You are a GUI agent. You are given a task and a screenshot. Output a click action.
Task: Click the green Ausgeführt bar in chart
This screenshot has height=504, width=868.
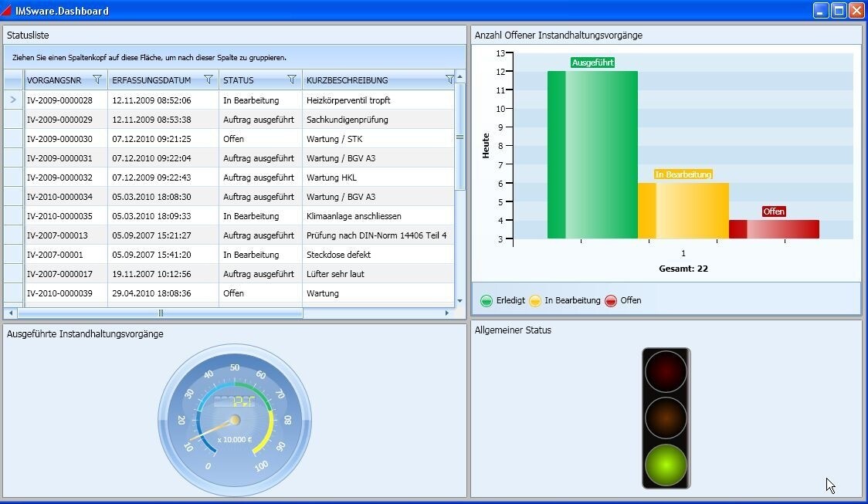point(592,155)
